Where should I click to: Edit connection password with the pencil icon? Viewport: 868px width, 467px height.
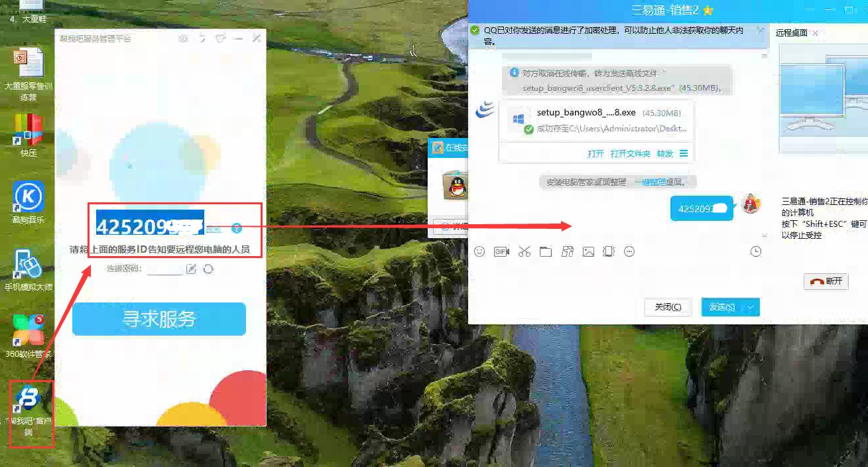(191, 269)
